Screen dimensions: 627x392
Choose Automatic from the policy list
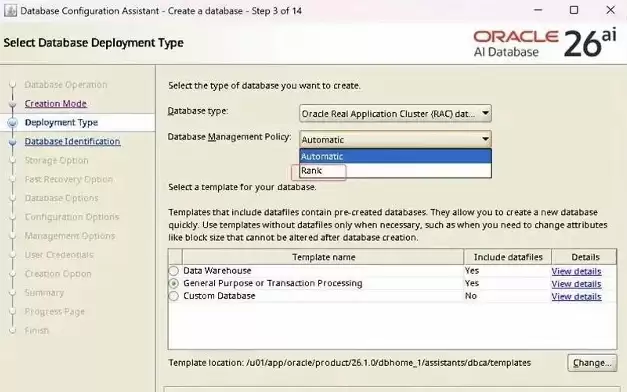tap(395, 156)
